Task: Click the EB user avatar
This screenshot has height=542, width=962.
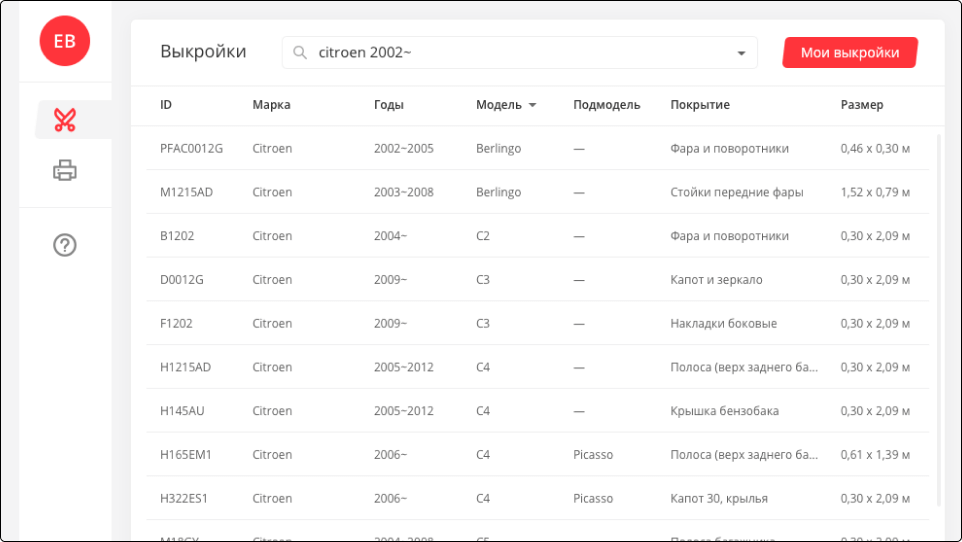Action: pos(64,40)
